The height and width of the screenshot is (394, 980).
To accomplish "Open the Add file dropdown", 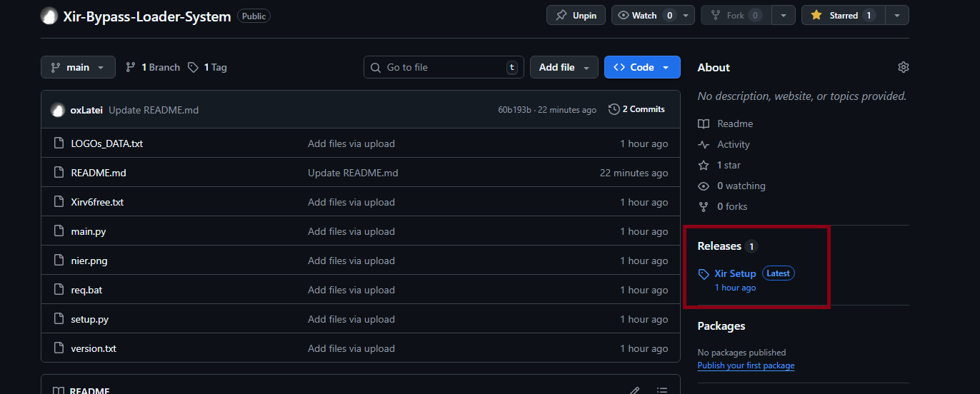I will click(564, 67).
